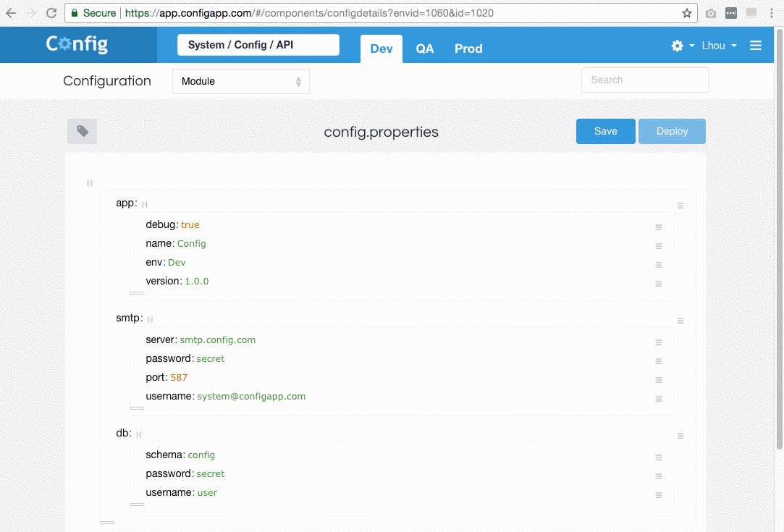Open the Lhou user account dropdown
Screen dimensions: 784x532
point(718,45)
